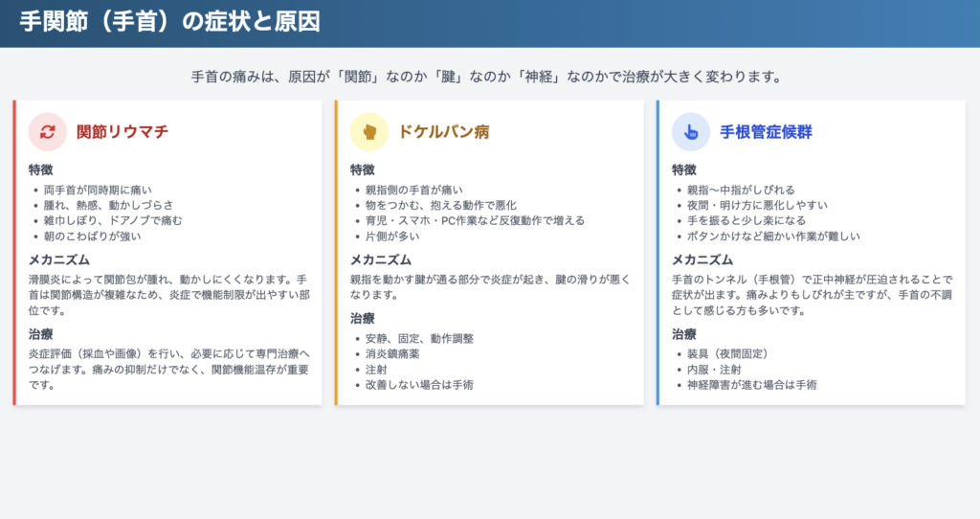Click the 治療 heading in the 手根管症候群 card
Image resolution: width=980 pixels, height=519 pixels.
coord(684,334)
